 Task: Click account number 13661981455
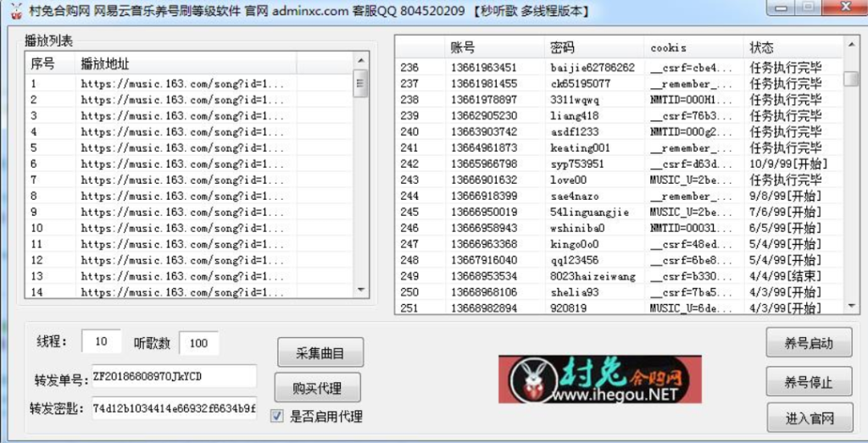[x=484, y=84]
